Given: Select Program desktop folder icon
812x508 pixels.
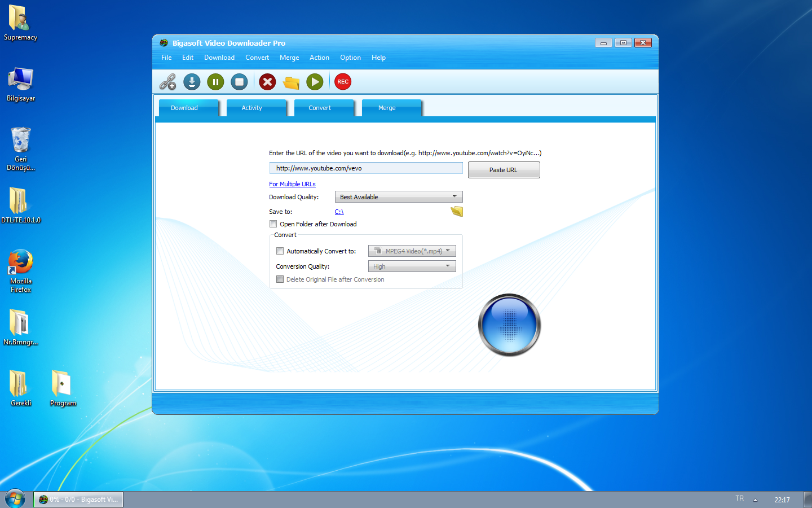Looking at the screenshot, I should coord(63,388).
